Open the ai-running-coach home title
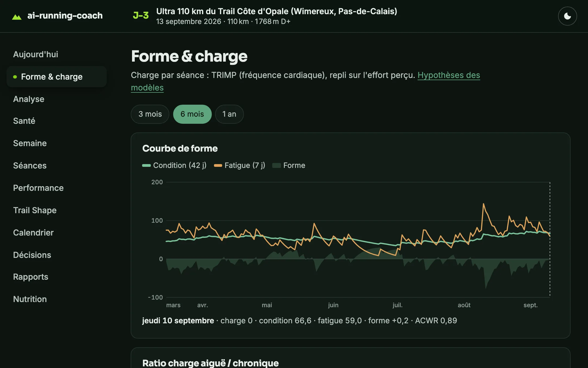The height and width of the screenshot is (368, 588). (x=65, y=16)
